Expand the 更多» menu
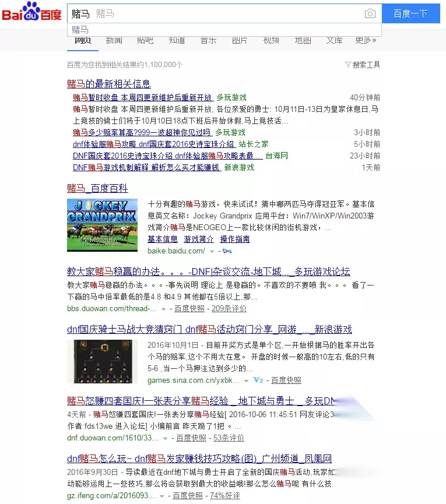 coord(366,41)
